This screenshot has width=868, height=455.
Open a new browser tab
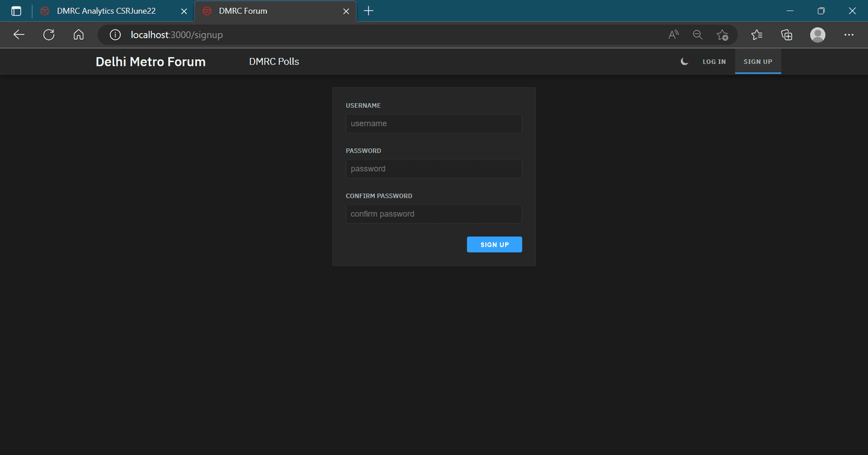tap(369, 11)
